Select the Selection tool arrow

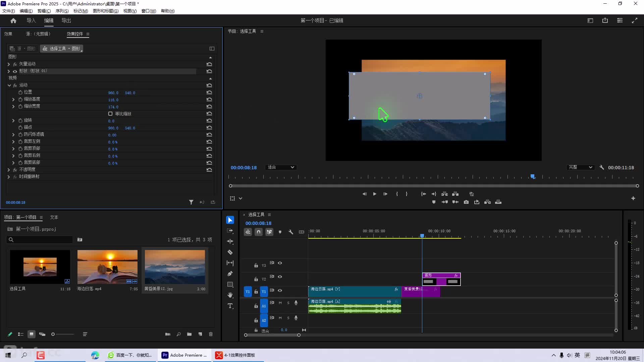230,220
